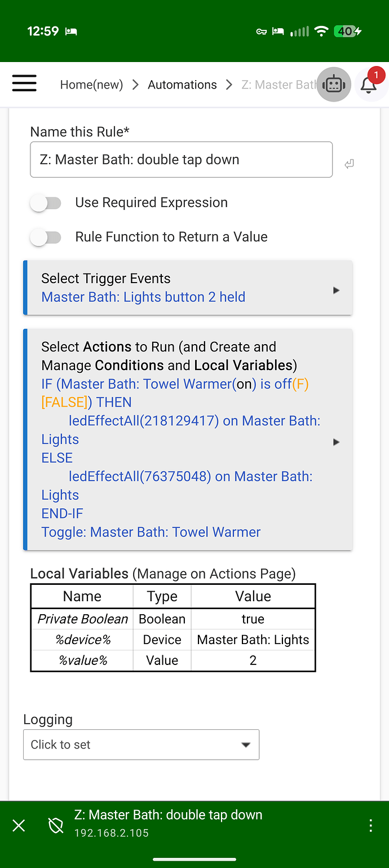Click the %value% variable name cell
Screen dimensions: 389x868
click(x=82, y=660)
